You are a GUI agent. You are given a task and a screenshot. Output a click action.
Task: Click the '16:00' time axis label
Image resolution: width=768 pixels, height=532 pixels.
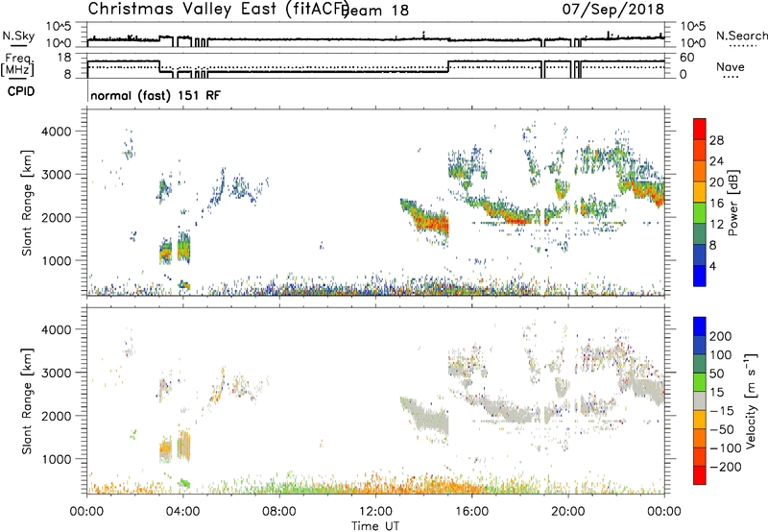[471, 512]
